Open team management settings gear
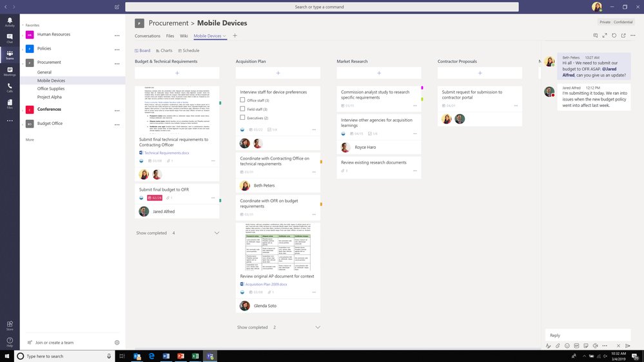This screenshot has height=362, width=644. (x=117, y=342)
